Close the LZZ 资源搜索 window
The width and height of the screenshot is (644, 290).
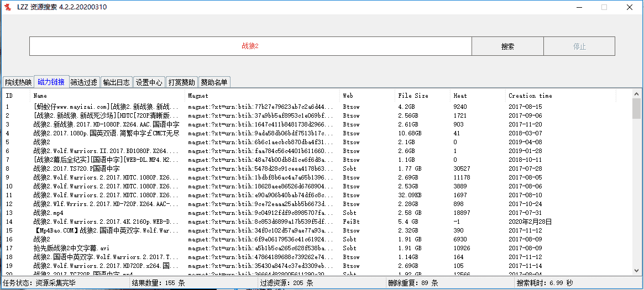tap(629, 7)
